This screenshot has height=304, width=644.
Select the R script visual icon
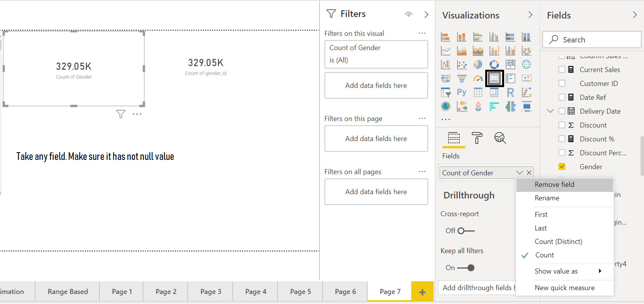510,92
